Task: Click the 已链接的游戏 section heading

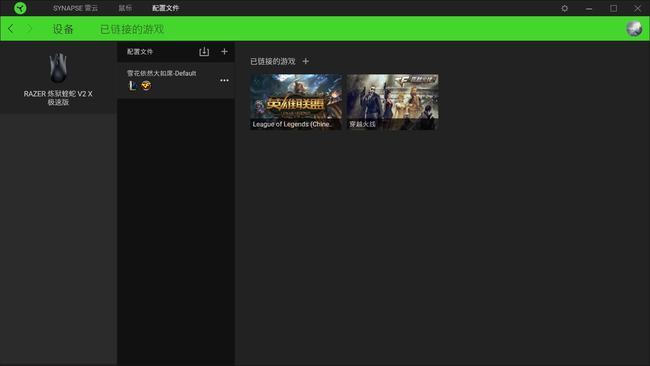Action: click(x=273, y=61)
